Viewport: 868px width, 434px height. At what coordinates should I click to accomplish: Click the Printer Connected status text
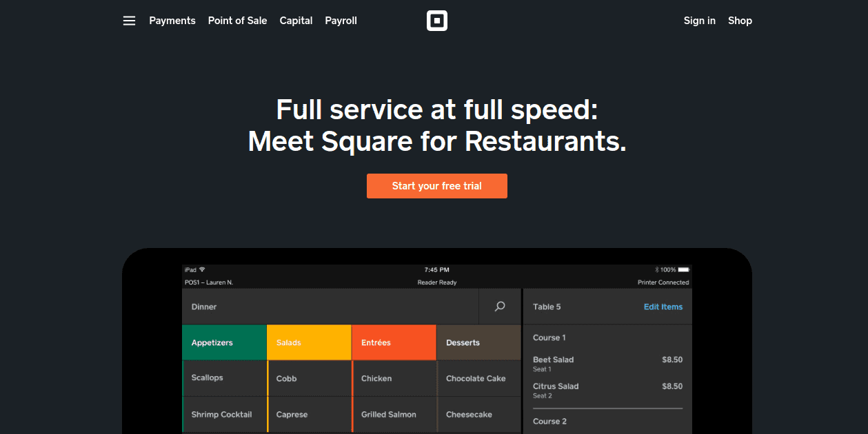point(663,282)
